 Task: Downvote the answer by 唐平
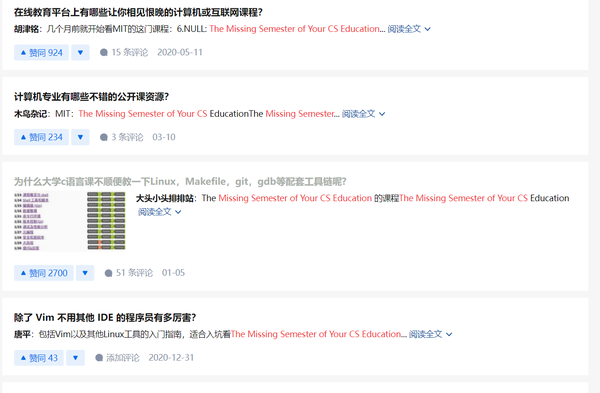75,358
